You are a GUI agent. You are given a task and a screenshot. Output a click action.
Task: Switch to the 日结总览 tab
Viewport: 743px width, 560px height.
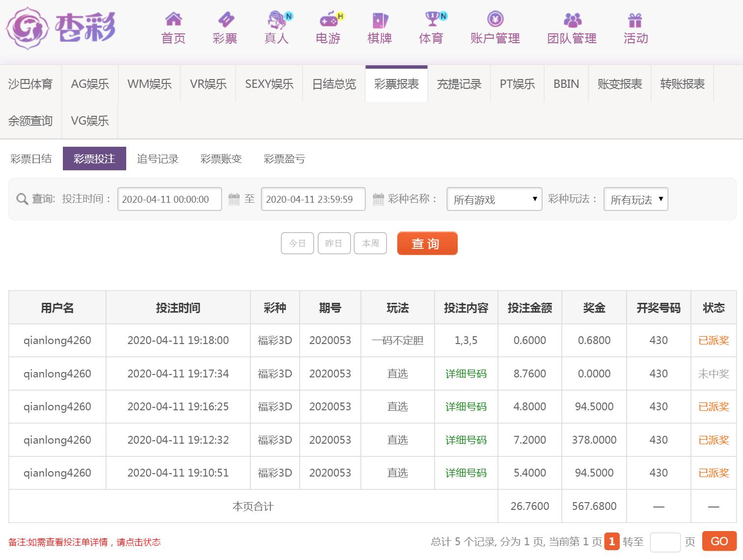click(x=334, y=84)
